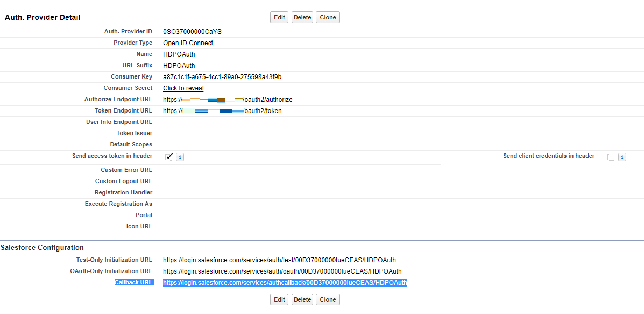Screen dimensions: 644x314
Task: Click the top Delete button
Action: coord(302,17)
